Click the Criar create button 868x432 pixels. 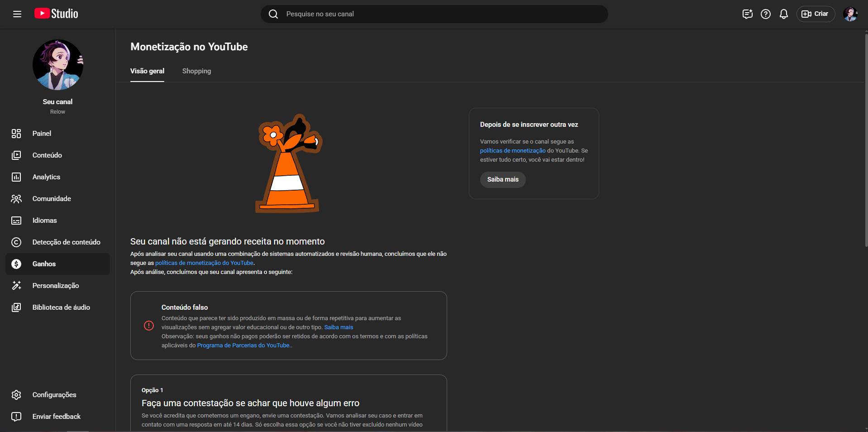tap(816, 14)
